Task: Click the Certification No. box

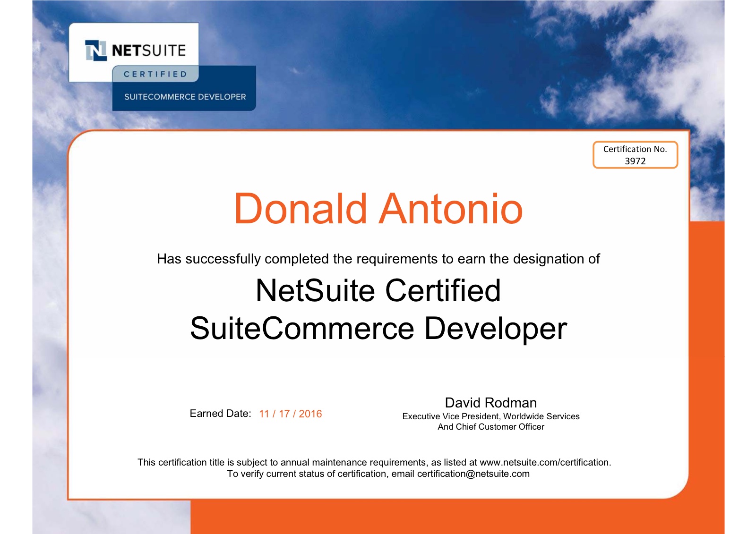Action: tap(635, 155)
